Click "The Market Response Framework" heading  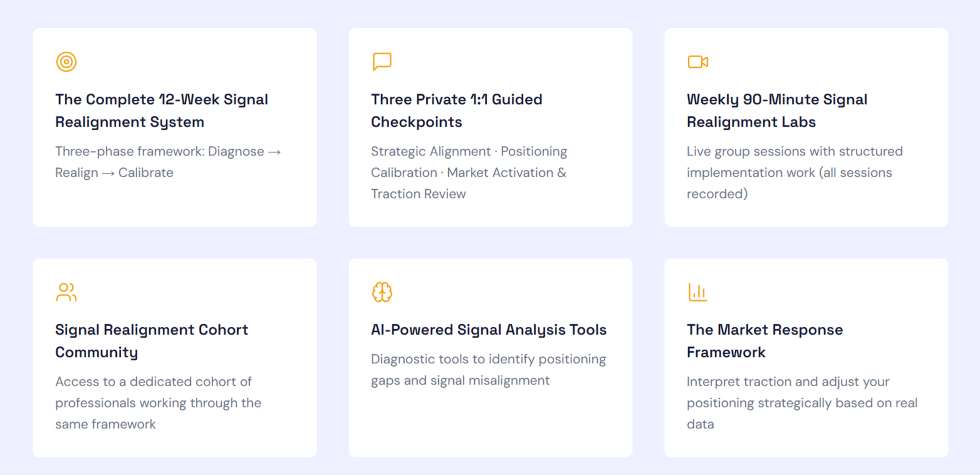764,341
